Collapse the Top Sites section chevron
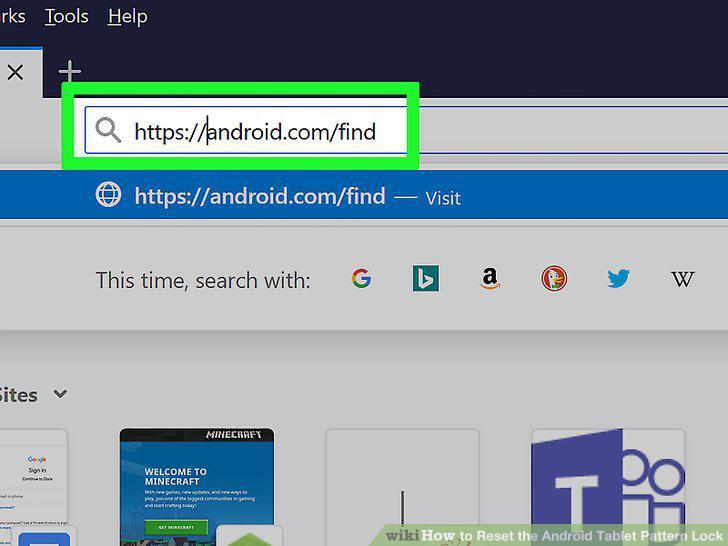Screen dimensions: 728x546 (60, 394)
